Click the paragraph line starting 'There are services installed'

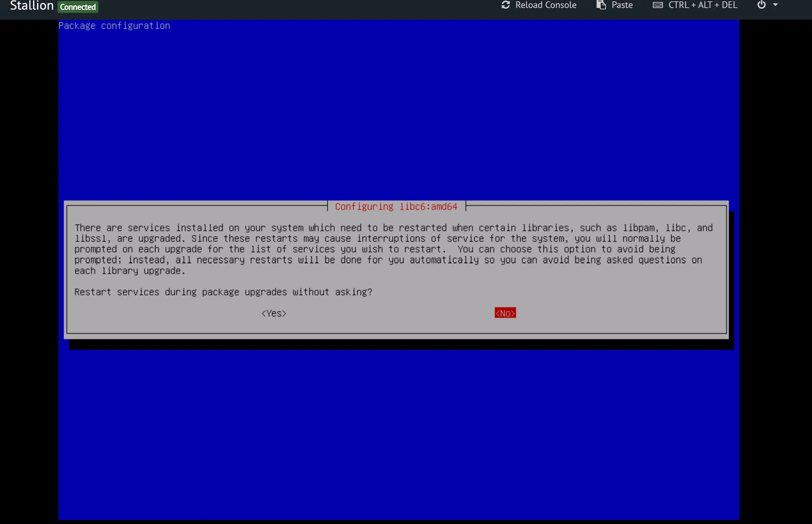pyautogui.click(x=394, y=228)
